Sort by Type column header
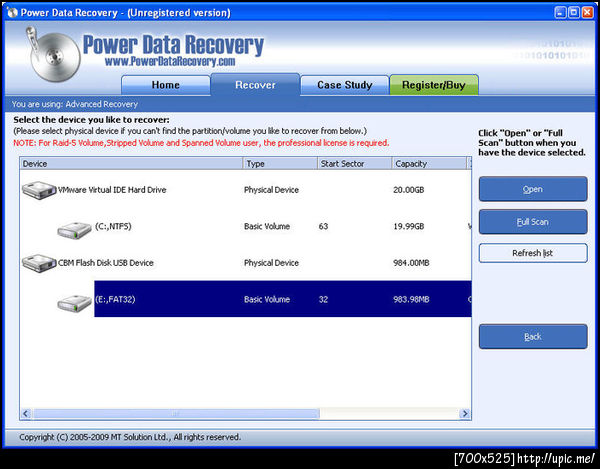600x469 pixels. [x=280, y=164]
